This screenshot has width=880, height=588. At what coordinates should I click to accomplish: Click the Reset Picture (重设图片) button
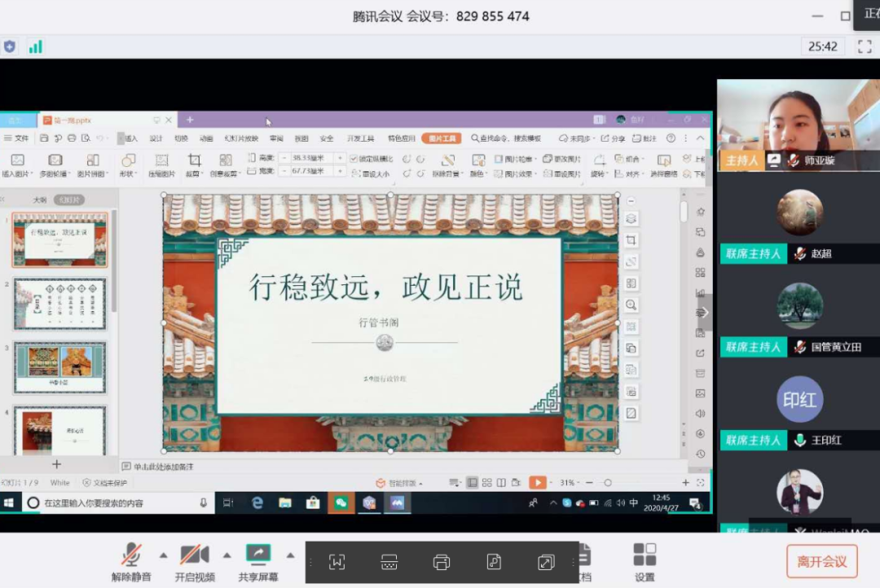point(561,173)
